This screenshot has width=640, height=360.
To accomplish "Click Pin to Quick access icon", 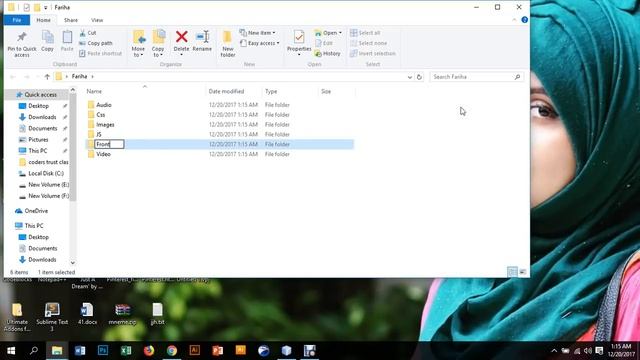I will 22,38.
